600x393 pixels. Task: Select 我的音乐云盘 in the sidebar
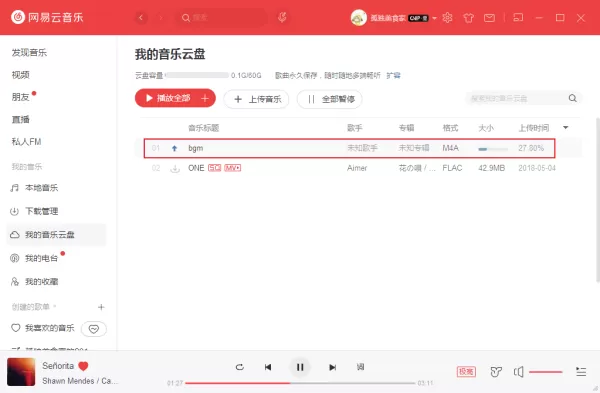tap(56, 235)
